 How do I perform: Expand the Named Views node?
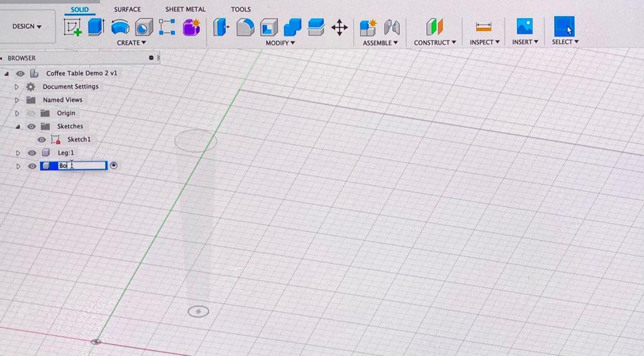pyautogui.click(x=16, y=100)
